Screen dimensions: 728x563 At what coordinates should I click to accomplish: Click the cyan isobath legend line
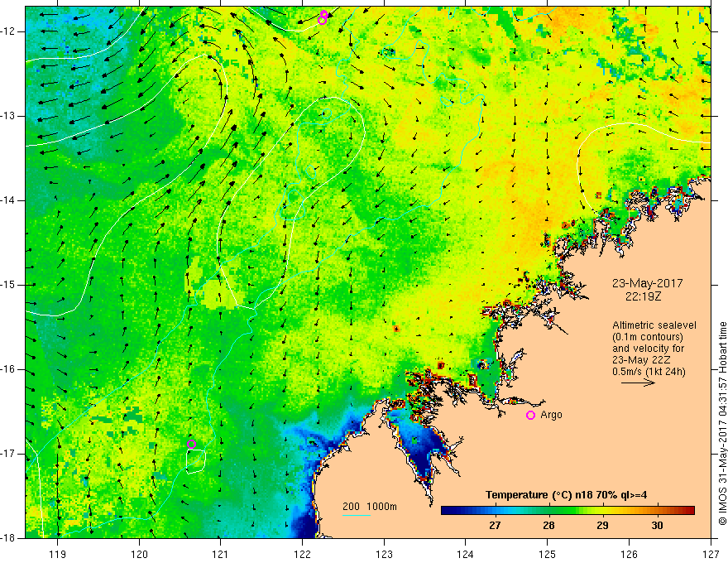pyautogui.click(x=356, y=515)
